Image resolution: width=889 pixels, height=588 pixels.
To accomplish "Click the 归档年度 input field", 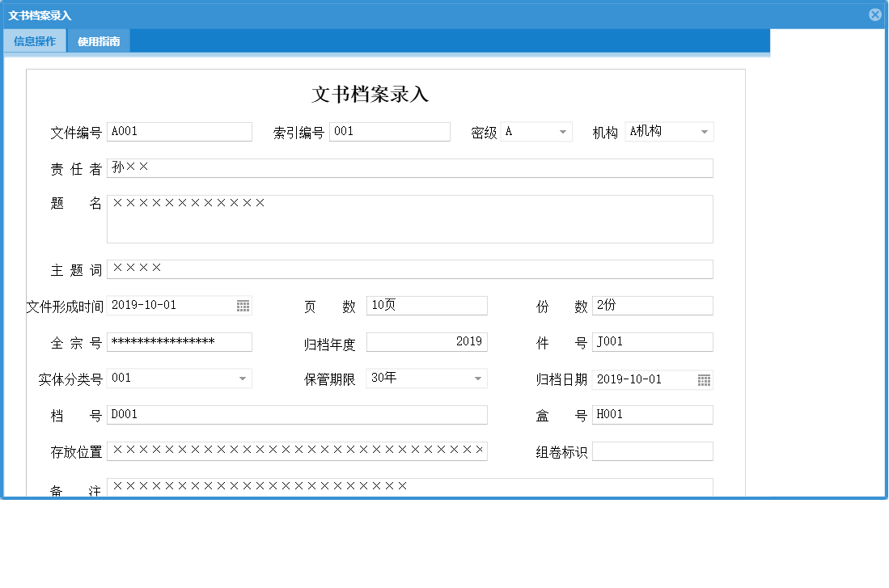I will click(x=426, y=341).
